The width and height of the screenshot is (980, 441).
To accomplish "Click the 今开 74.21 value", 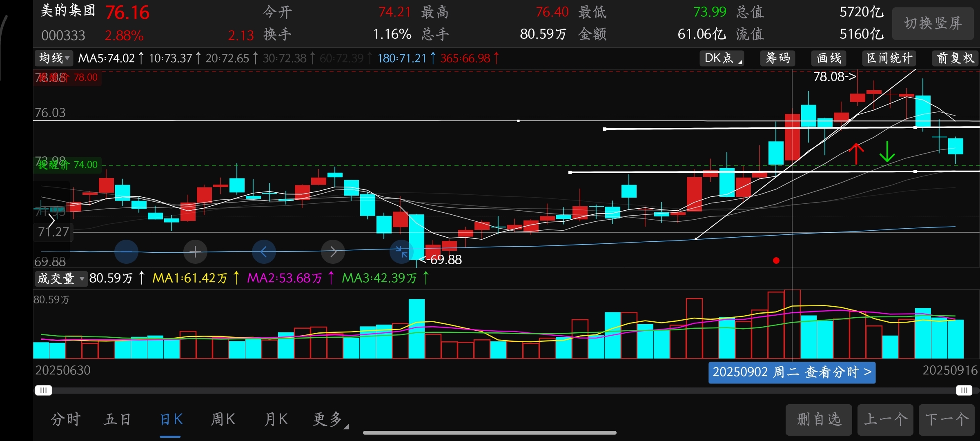I will point(394,12).
